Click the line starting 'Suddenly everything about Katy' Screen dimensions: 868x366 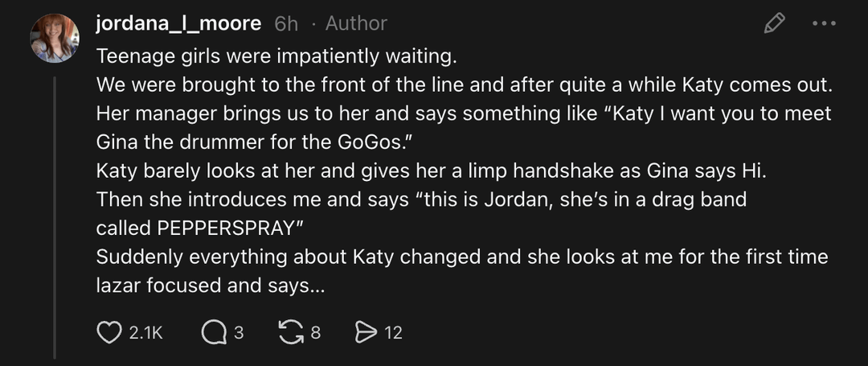click(x=462, y=257)
